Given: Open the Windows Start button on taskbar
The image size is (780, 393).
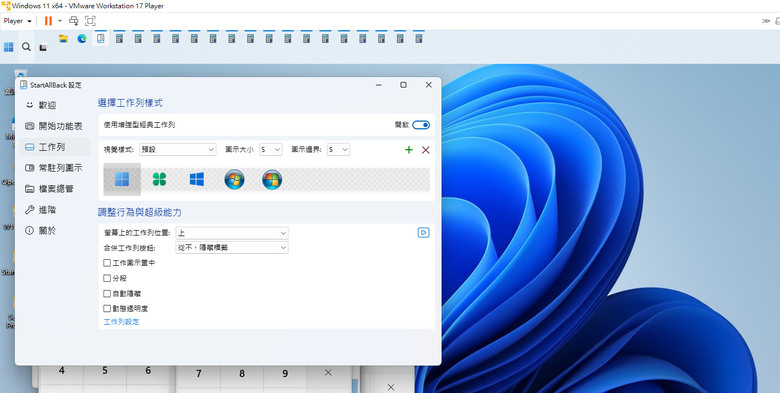Looking at the screenshot, I should click(8, 47).
